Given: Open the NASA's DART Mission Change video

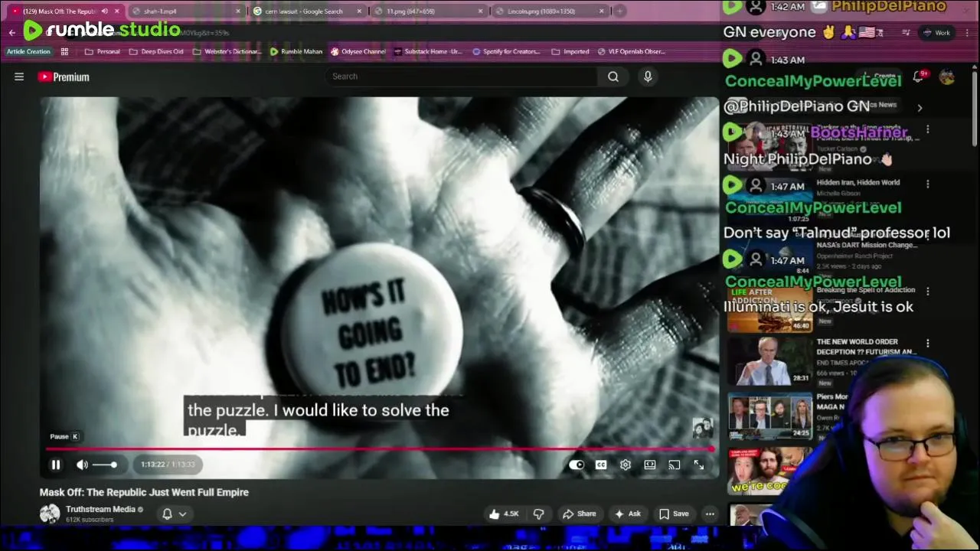Looking at the screenshot, I should 866,245.
